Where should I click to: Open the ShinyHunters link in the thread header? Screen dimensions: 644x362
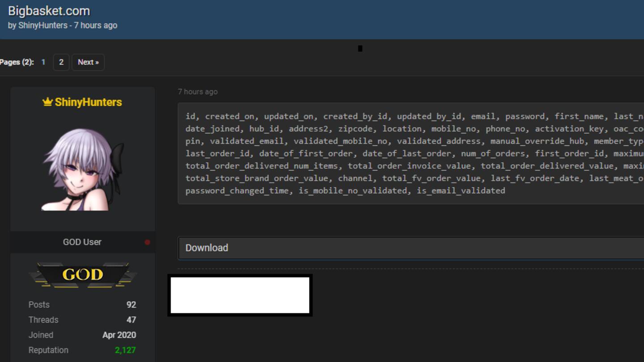pyautogui.click(x=43, y=25)
